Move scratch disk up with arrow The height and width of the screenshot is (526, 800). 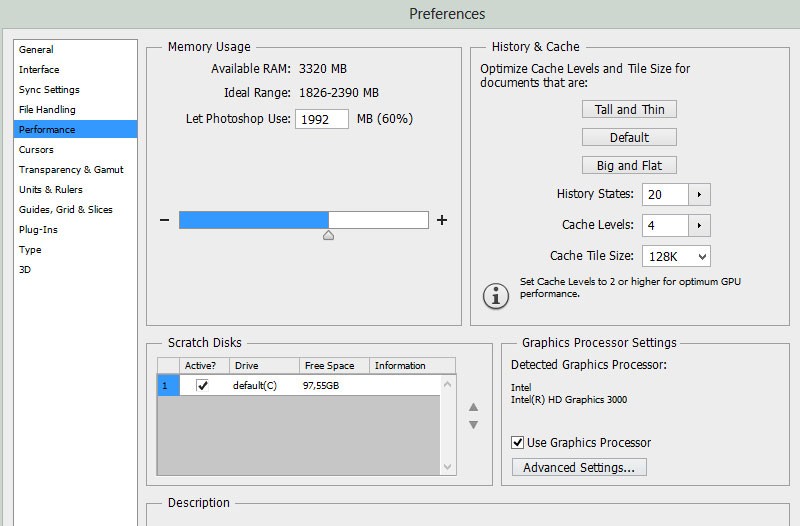[x=474, y=407]
